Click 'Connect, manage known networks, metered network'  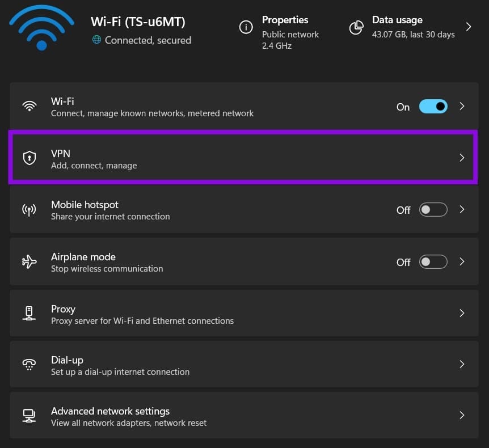tap(152, 113)
